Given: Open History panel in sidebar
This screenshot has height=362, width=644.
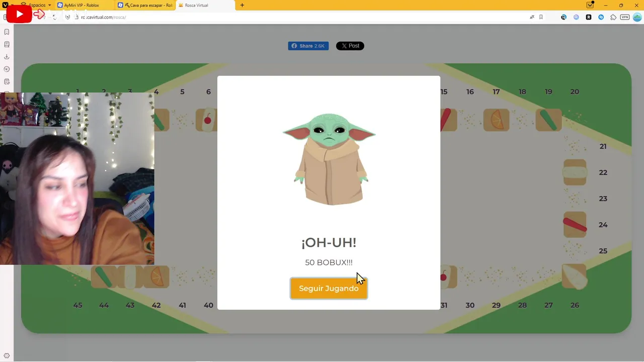Looking at the screenshot, I should click(x=7, y=69).
